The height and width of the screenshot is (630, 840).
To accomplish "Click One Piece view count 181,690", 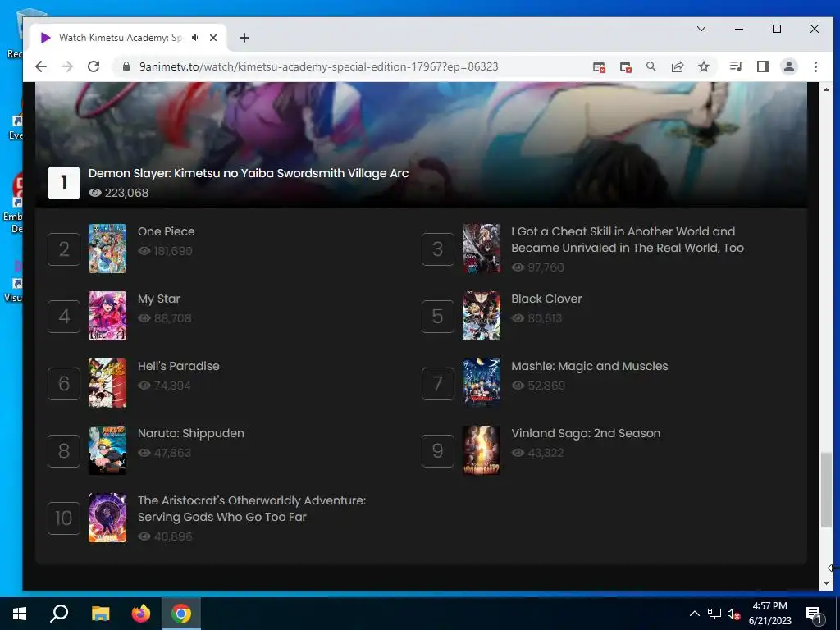I will point(165,251).
